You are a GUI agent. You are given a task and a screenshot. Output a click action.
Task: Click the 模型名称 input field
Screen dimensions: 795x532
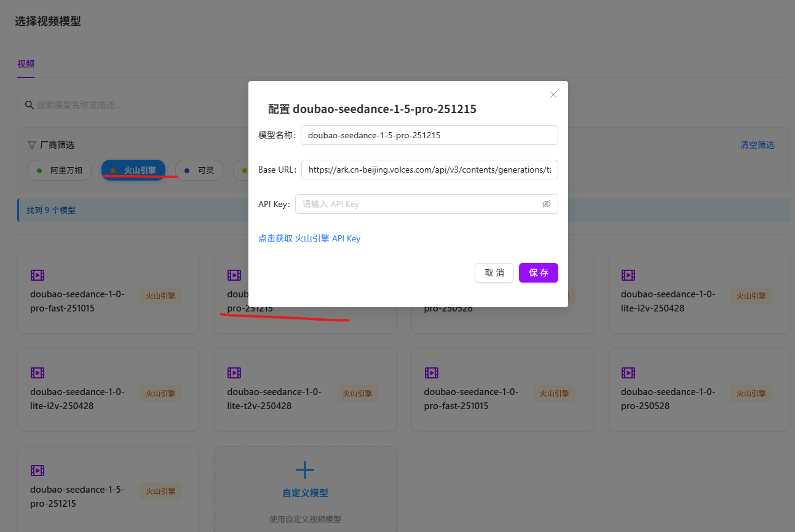coord(429,135)
